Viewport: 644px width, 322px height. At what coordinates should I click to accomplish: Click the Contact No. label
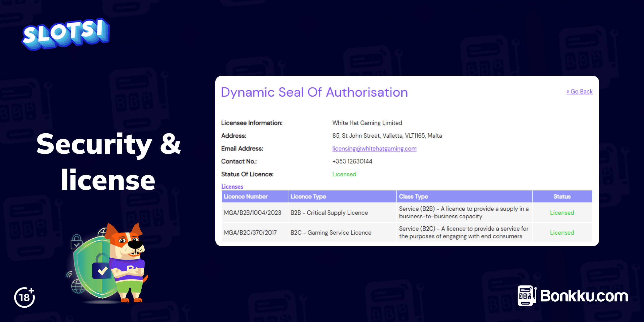click(x=239, y=161)
